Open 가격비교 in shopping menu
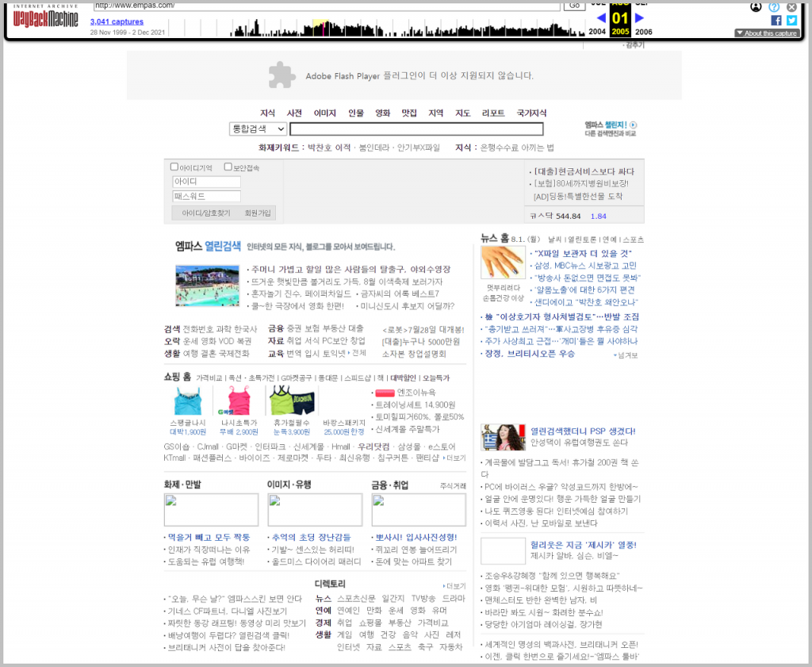812x667 pixels. [x=209, y=378]
